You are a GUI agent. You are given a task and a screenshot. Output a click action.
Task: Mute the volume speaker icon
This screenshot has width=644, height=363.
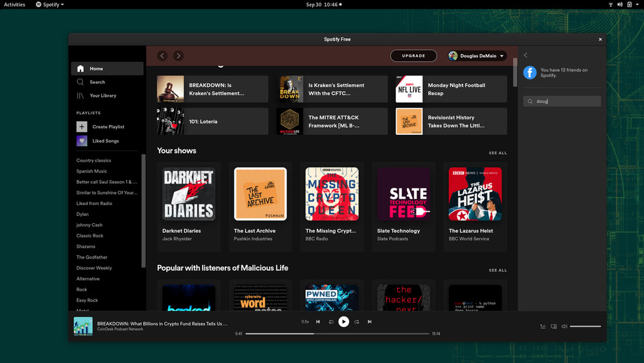[x=564, y=327]
